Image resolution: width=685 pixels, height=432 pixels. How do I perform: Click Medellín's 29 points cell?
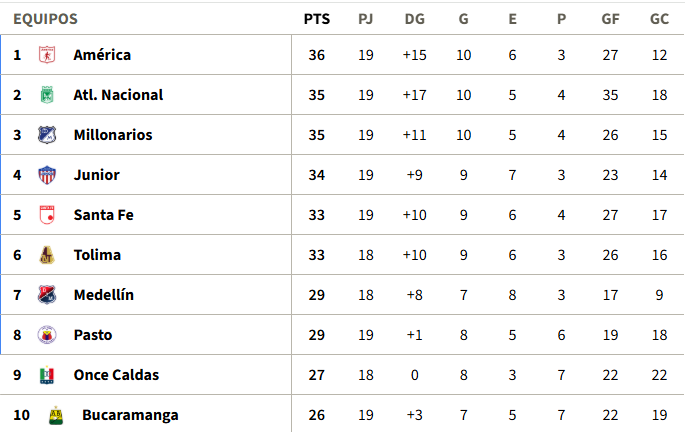pos(317,295)
